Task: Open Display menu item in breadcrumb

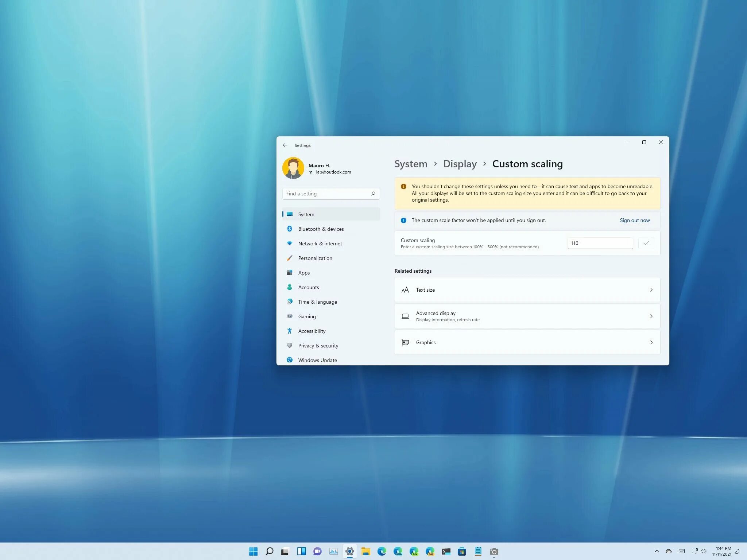Action: 460,164
